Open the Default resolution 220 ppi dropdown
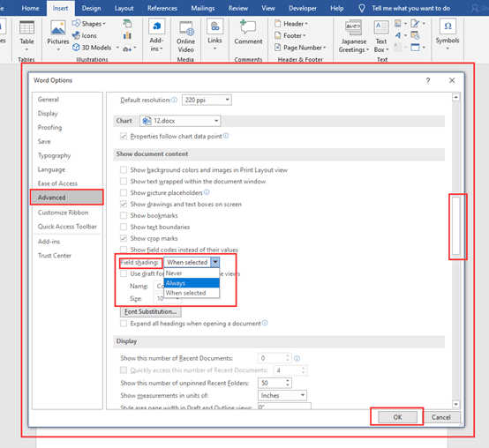 [207, 100]
